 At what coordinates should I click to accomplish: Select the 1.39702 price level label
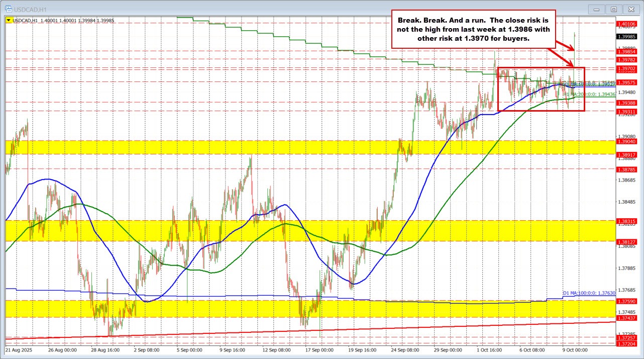pos(627,68)
